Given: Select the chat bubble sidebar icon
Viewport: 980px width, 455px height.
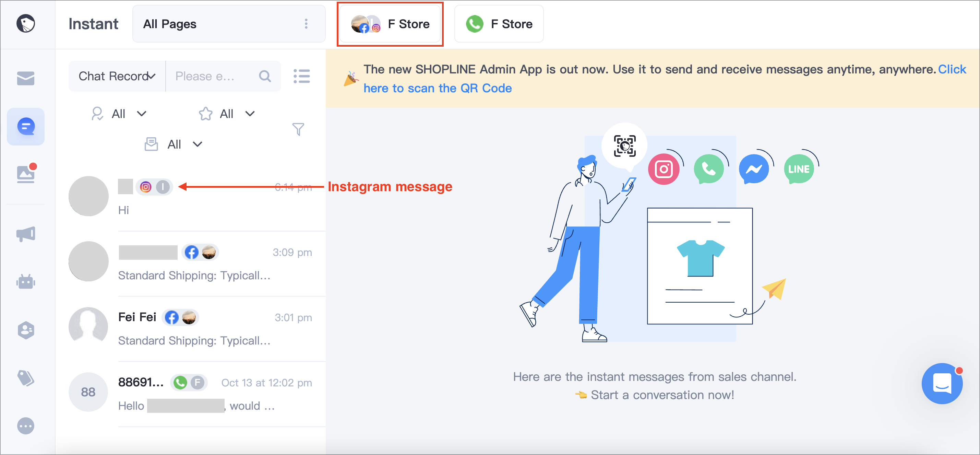Looking at the screenshot, I should click(26, 126).
